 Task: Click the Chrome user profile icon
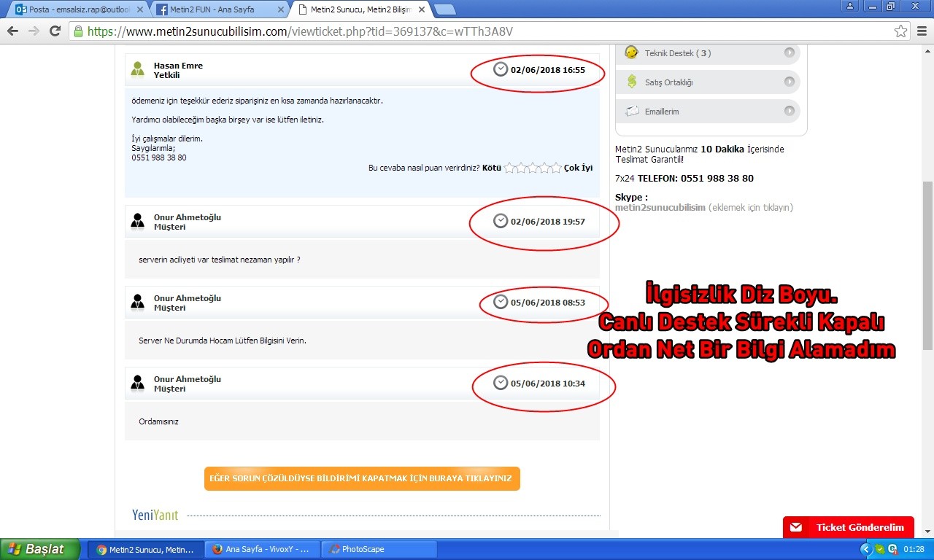849,6
